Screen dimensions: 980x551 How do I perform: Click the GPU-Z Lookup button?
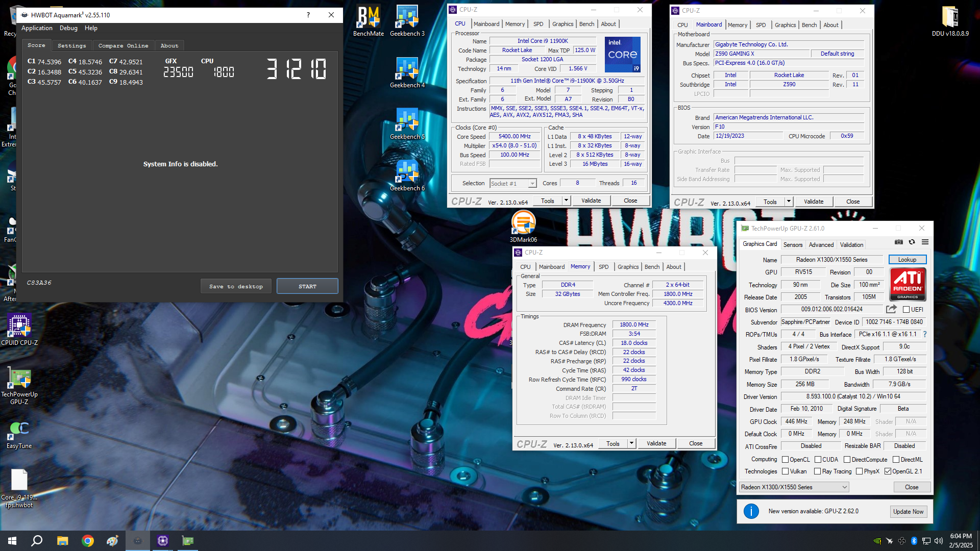pos(907,260)
